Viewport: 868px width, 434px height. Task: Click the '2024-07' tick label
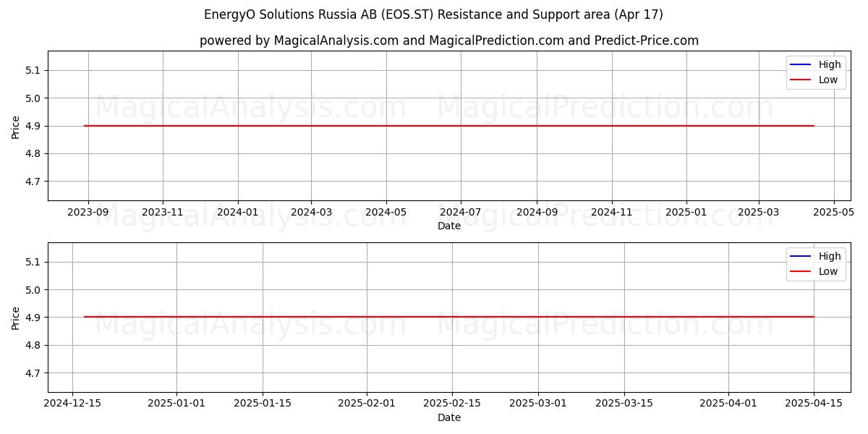(461, 212)
